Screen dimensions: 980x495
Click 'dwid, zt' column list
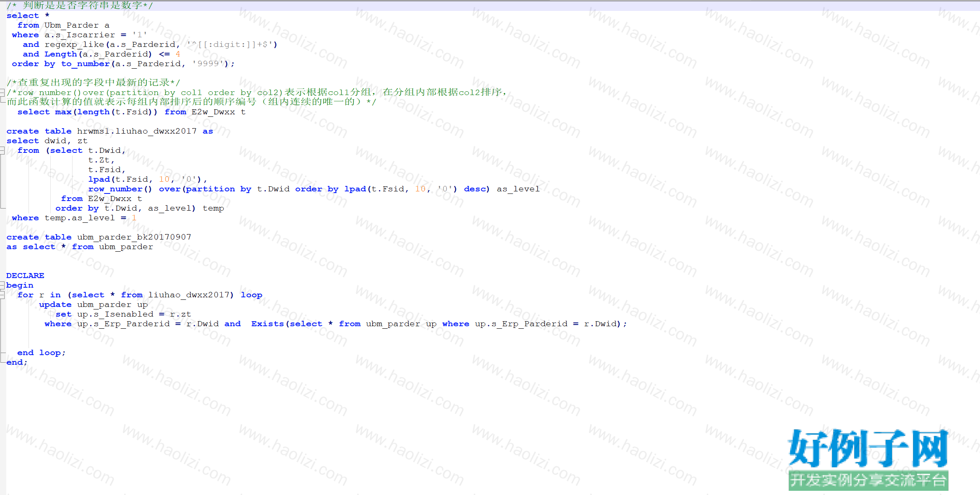pos(66,141)
